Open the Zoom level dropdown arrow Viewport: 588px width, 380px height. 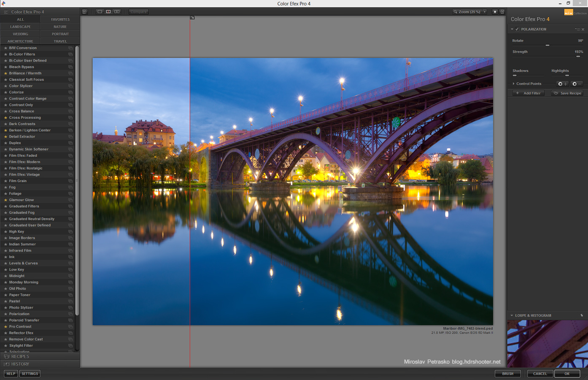pos(485,12)
